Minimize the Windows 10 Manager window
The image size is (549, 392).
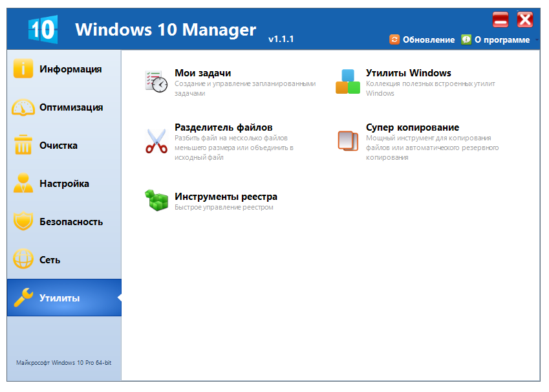coord(501,19)
